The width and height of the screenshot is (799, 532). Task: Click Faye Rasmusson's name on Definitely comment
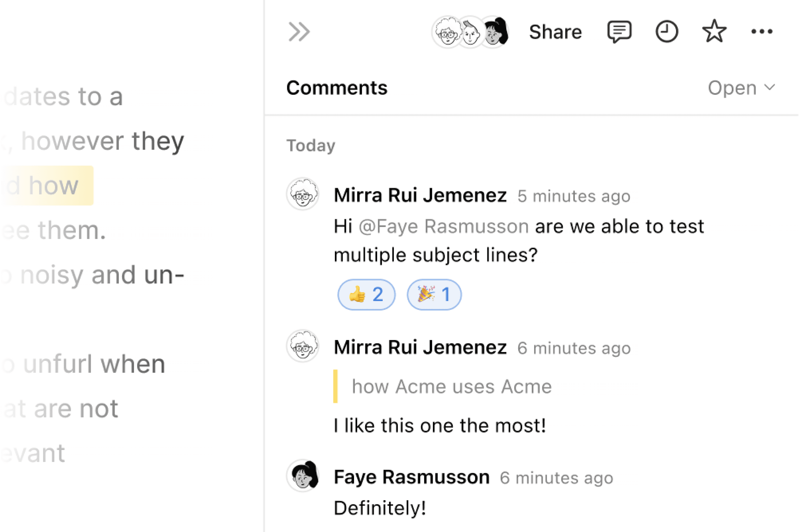tap(412, 477)
